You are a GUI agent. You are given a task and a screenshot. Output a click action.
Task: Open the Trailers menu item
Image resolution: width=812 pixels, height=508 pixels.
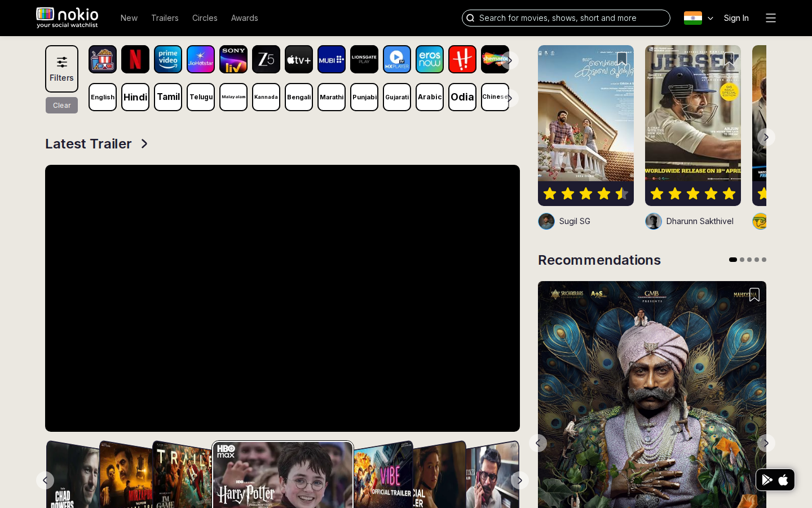pyautogui.click(x=165, y=18)
